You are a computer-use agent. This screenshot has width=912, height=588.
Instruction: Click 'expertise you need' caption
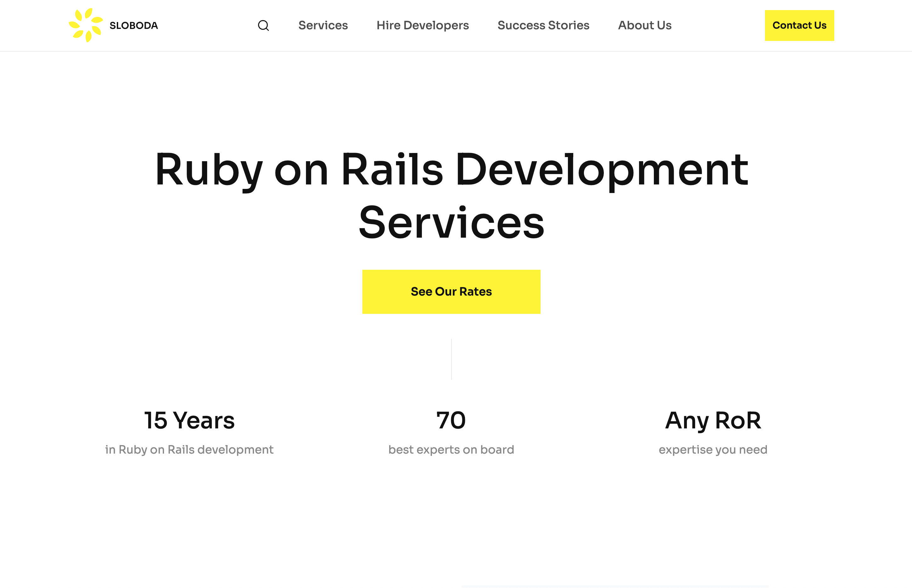coord(713,450)
